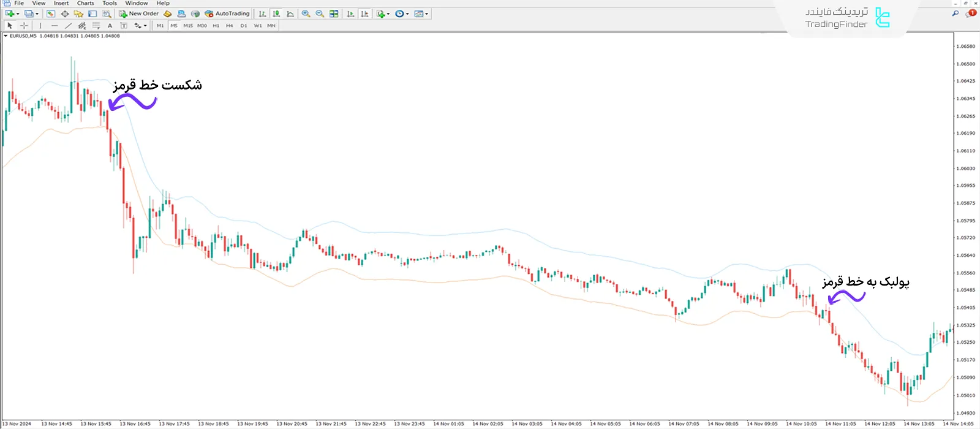Click the add Indicators icon
Image resolution: width=980 pixels, height=429 pixels.
(380, 13)
